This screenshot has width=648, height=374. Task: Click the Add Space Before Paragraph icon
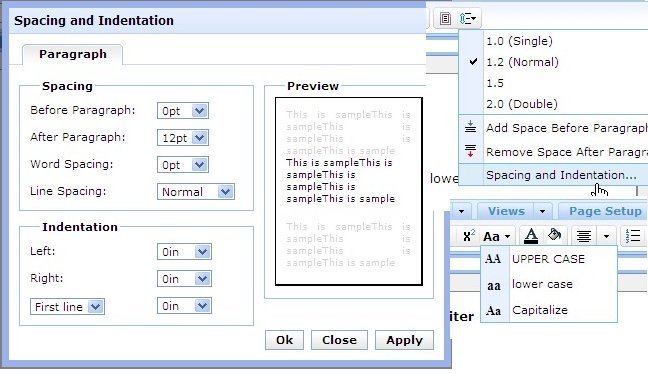[x=470, y=127]
